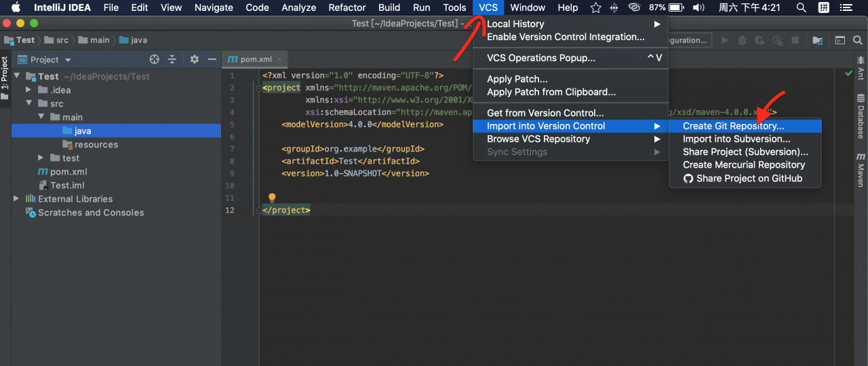Screen dimensions: 868x366
Task: Choose Share Project on GitHub
Action: [x=745, y=178]
